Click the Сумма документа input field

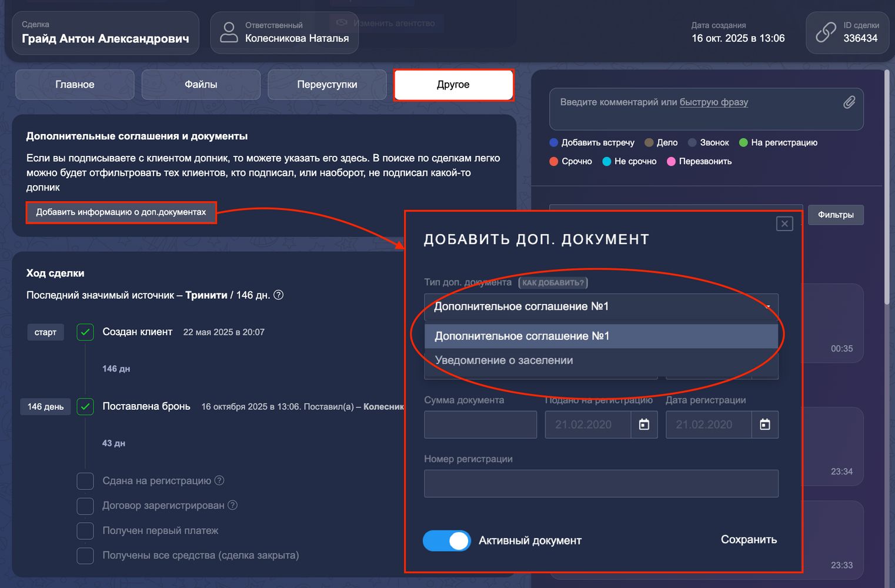[x=480, y=425]
